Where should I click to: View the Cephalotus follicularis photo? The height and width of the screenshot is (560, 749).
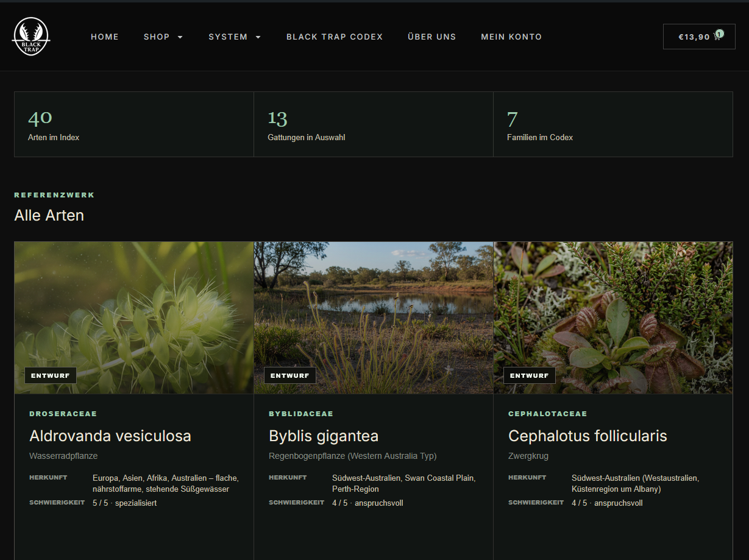[x=613, y=317]
